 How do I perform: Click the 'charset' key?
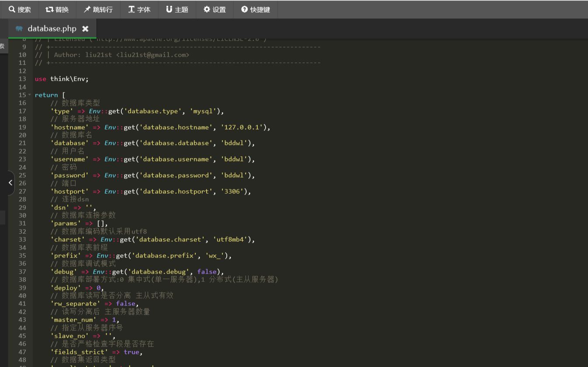coord(68,240)
